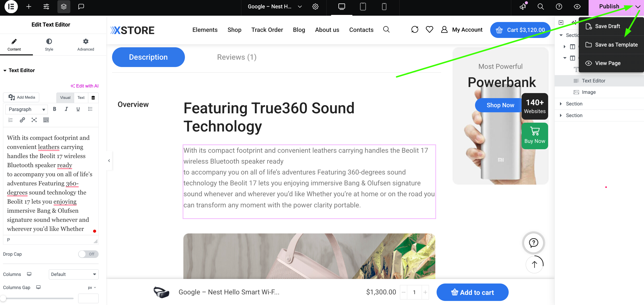Click the Reviews tab
644x305 pixels.
(237, 57)
